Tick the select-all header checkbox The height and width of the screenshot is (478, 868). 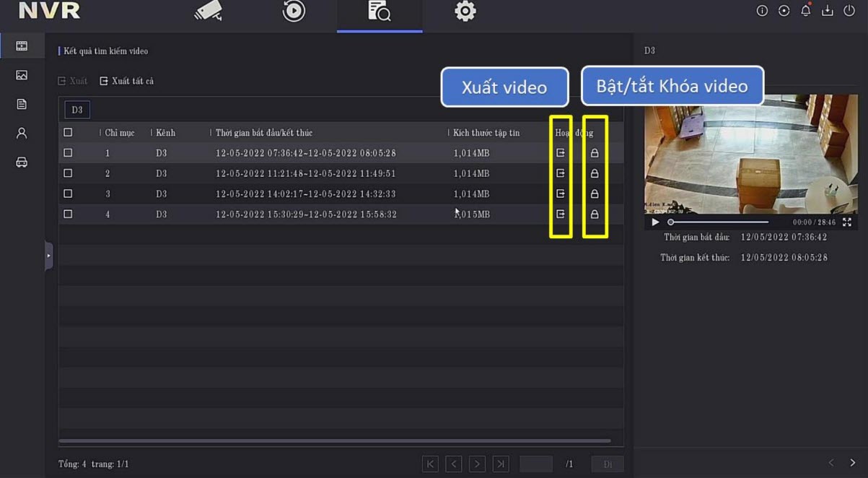68,133
